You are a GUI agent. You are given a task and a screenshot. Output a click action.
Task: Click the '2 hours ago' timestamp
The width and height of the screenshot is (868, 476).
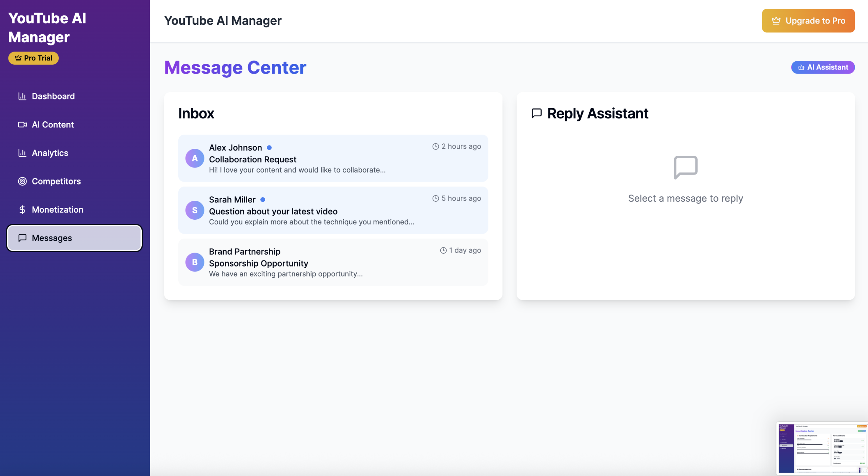click(461, 146)
